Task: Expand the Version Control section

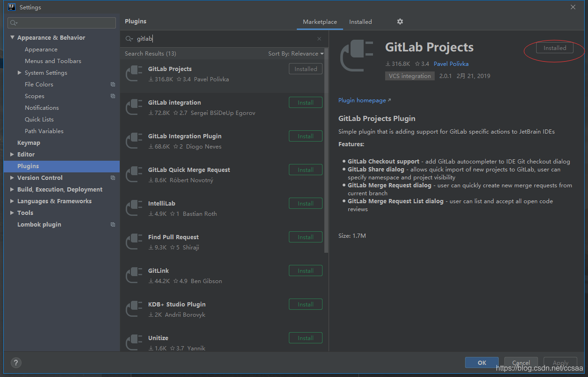Action: pos(12,178)
